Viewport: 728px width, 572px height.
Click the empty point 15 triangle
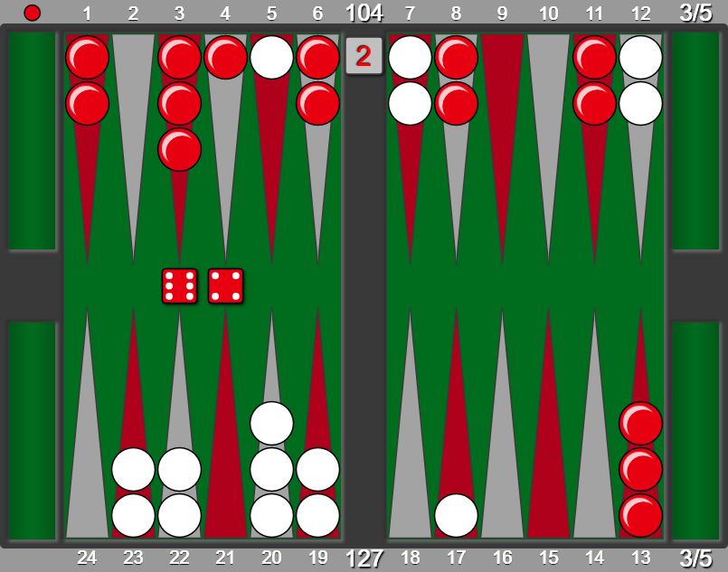pos(548,423)
